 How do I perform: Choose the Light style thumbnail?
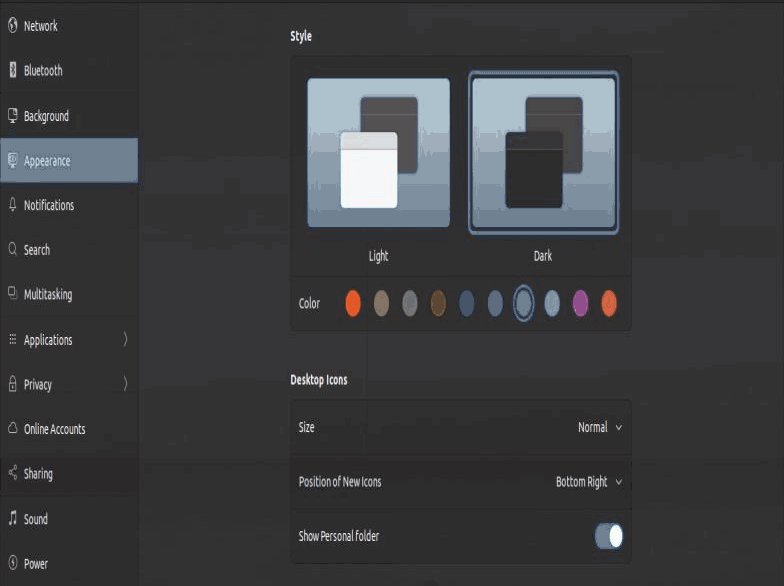378,152
